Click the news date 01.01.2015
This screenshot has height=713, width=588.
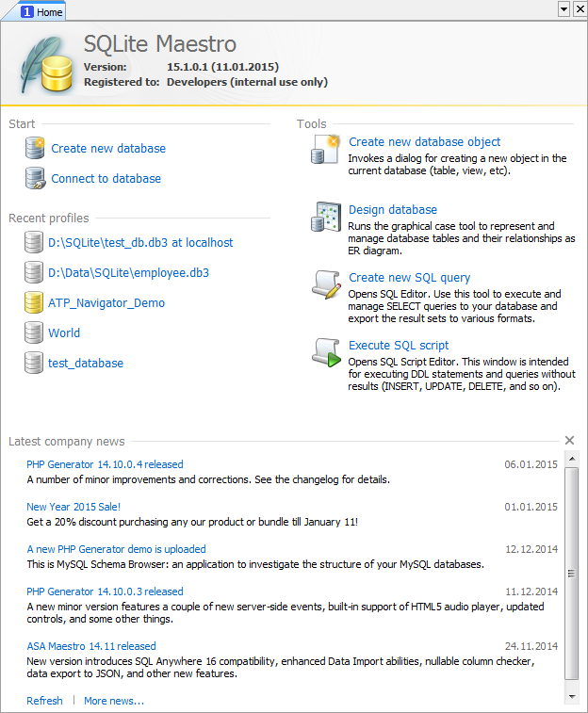(x=531, y=507)
